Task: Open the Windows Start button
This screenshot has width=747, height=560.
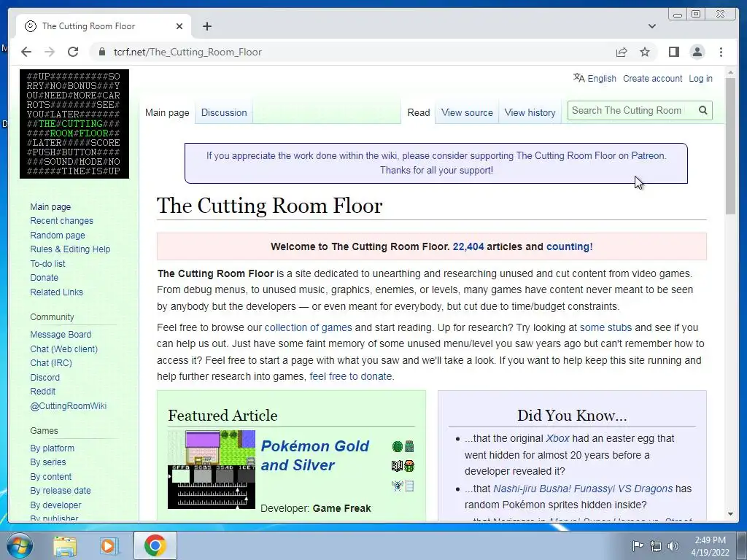Action: point(19,545)
